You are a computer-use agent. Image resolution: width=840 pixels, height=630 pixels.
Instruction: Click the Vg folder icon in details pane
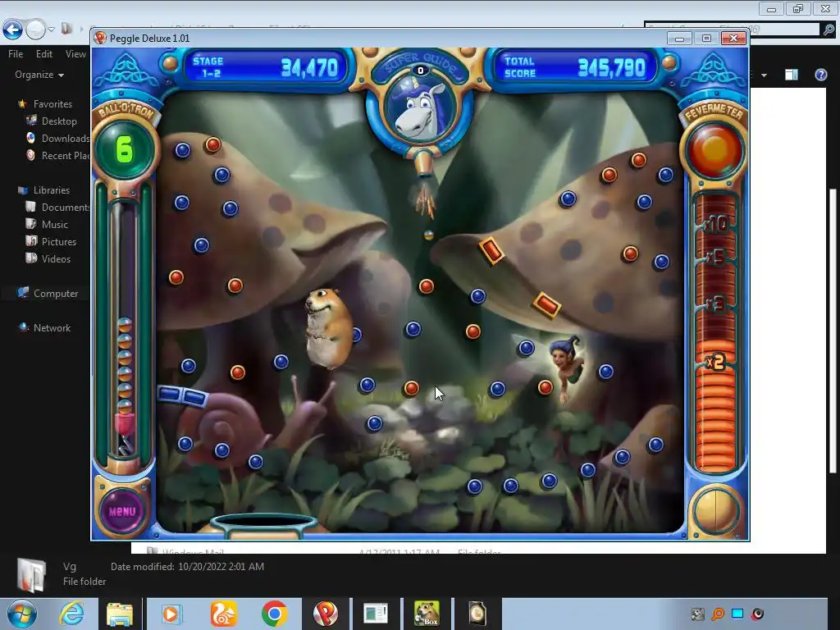coord(30,574)
